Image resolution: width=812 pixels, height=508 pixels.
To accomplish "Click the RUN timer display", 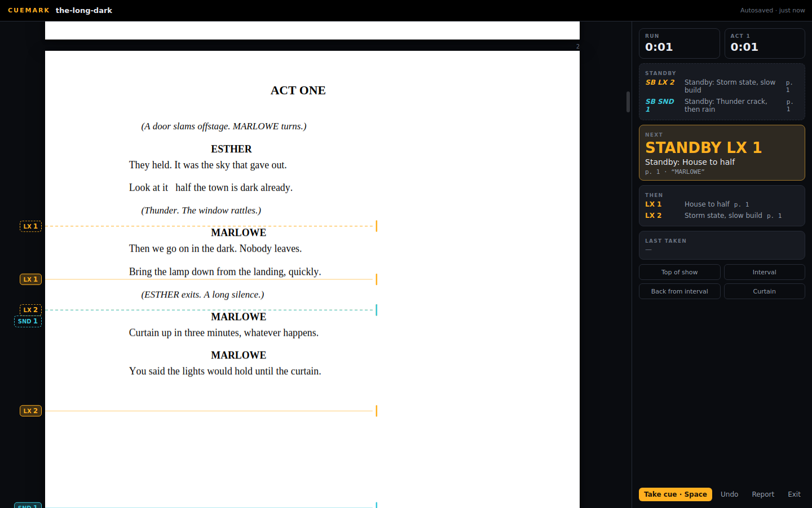I will pos(679,43).
